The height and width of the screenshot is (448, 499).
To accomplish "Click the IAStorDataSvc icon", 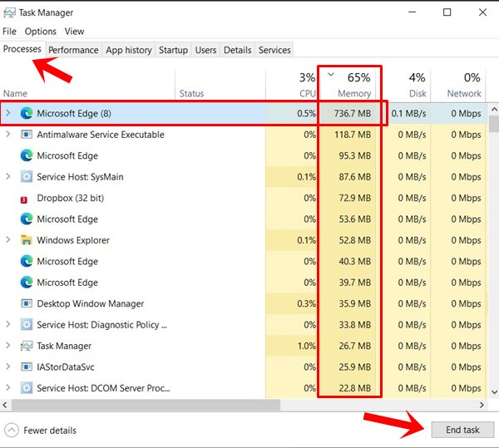I will (x=27, y=367).
